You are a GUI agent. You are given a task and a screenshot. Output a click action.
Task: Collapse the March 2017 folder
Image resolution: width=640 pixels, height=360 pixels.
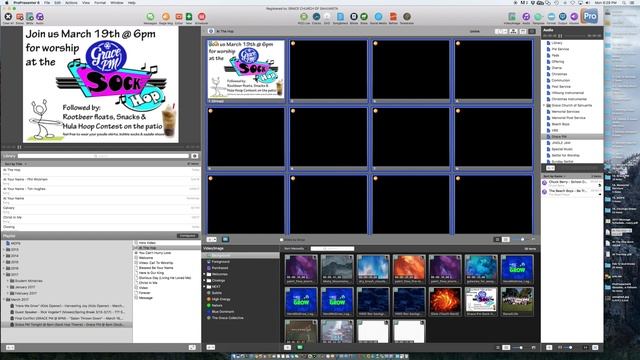point(4,300)
